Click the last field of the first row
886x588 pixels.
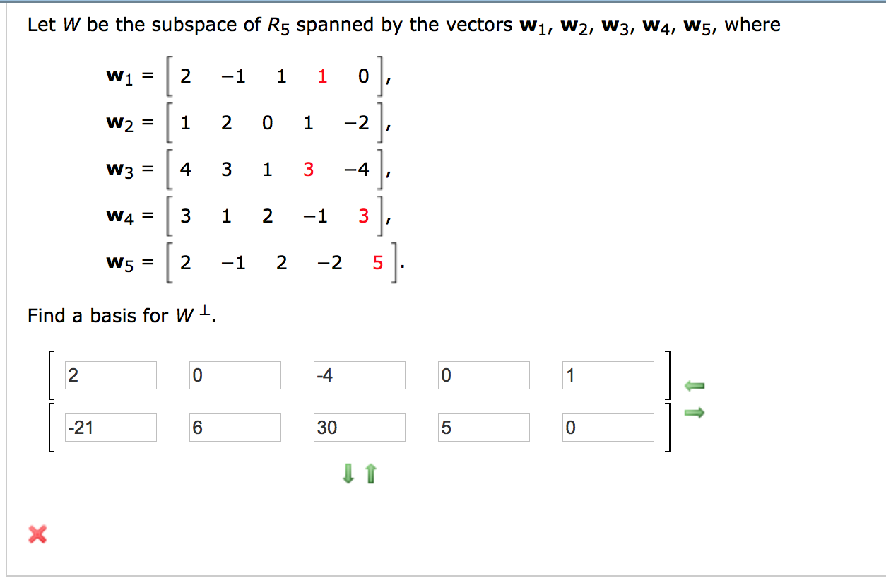pyautogui.click(x=608, y=375)
